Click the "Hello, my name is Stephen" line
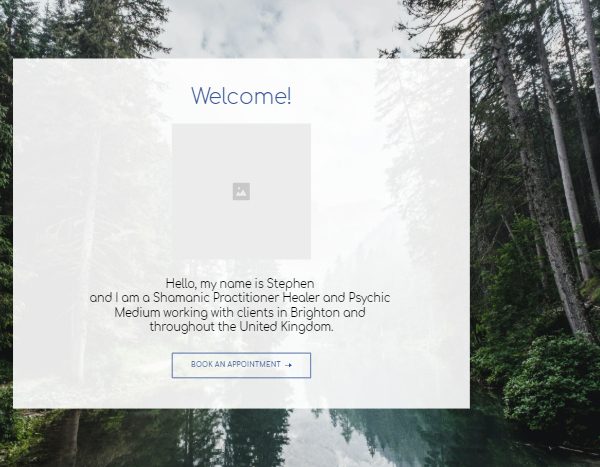Viewport: 600px width, 467px height. tap(240, 284)
